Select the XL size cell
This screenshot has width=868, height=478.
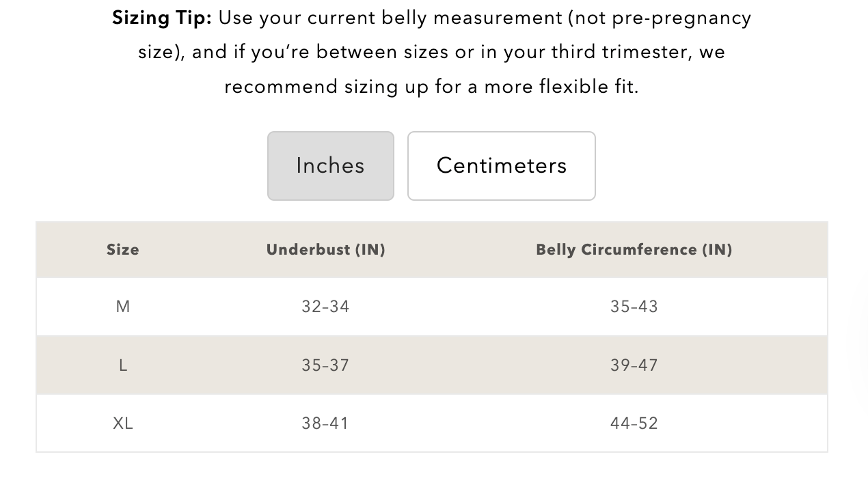coord(123,423)
